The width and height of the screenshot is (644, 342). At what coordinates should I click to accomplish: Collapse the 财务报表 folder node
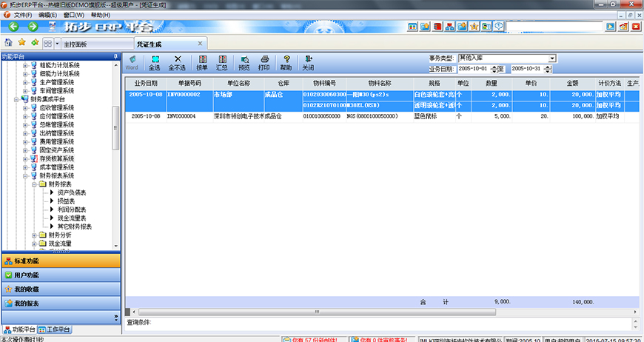[34, 184]
